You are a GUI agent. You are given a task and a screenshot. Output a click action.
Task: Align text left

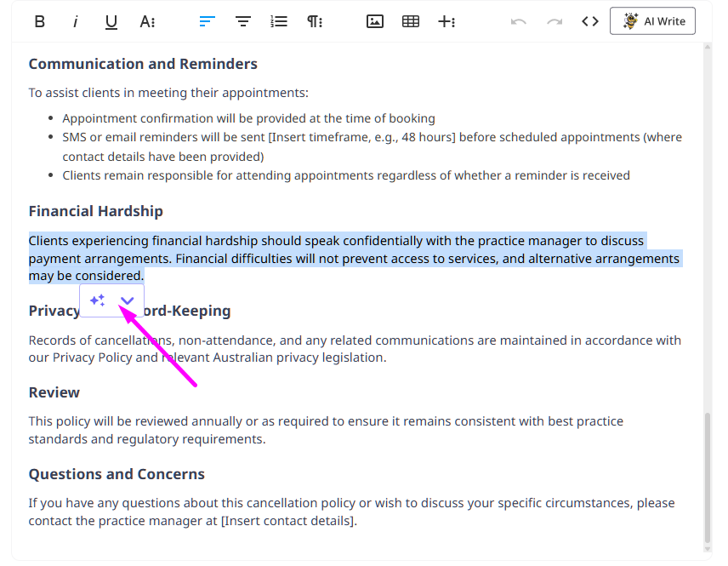pos(208,21)
